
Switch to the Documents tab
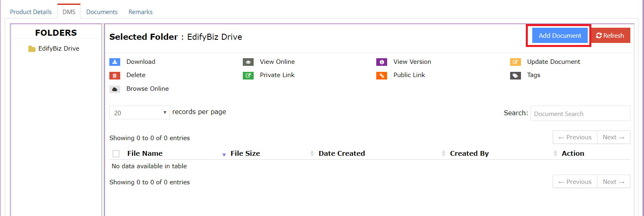tap(102, 12)
